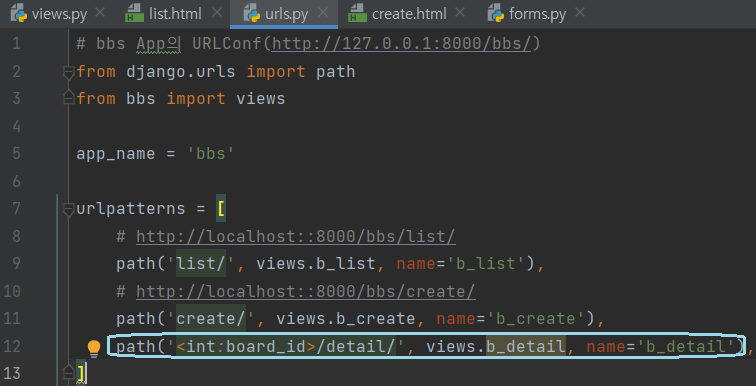The height and width of the screenshot is (386, 756).
Task: Click the HTML file icon on list.html tab
Action: [135, 14]
